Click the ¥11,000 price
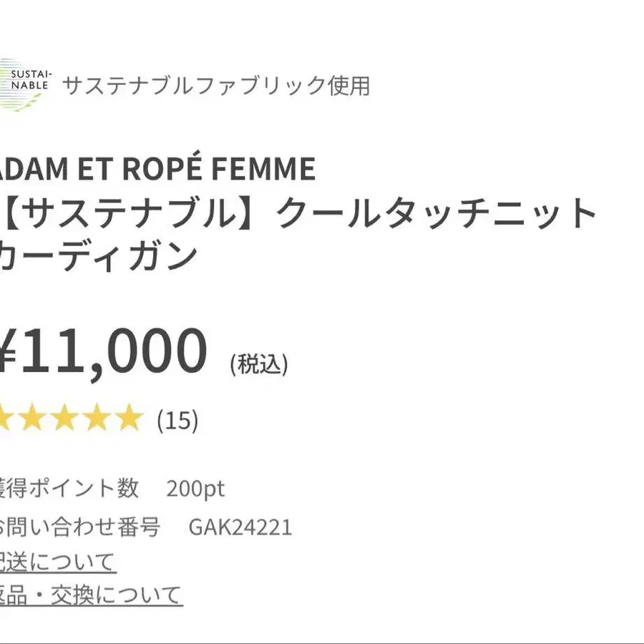This screenshot has width=644, height=644. (x=104, y=351)
